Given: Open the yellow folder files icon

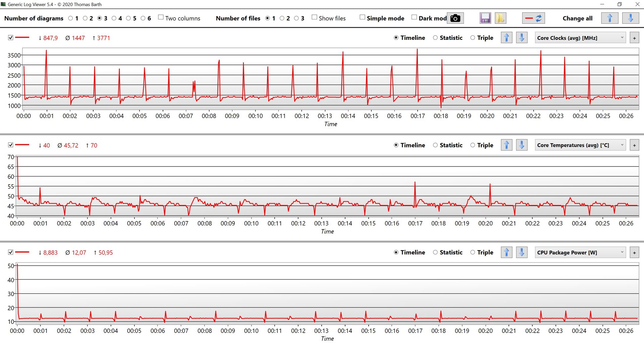Looking at the screenshot, I should click(500, 18).
